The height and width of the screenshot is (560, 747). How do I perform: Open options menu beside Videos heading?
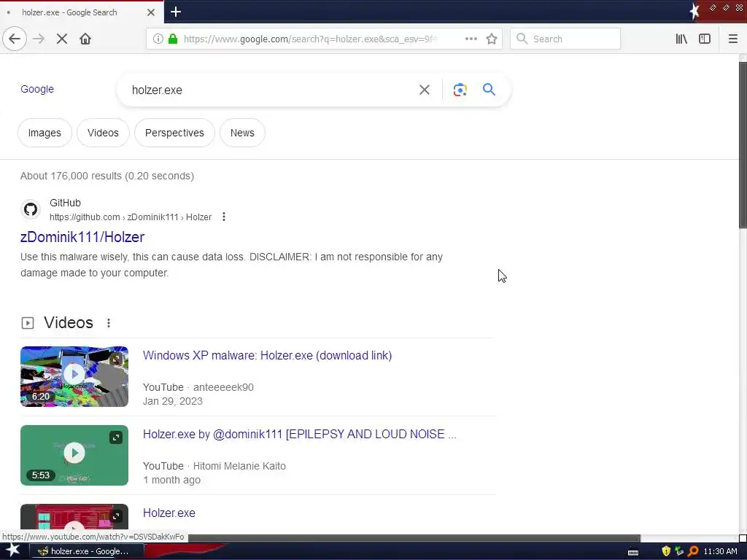click(x=109, y=323)
